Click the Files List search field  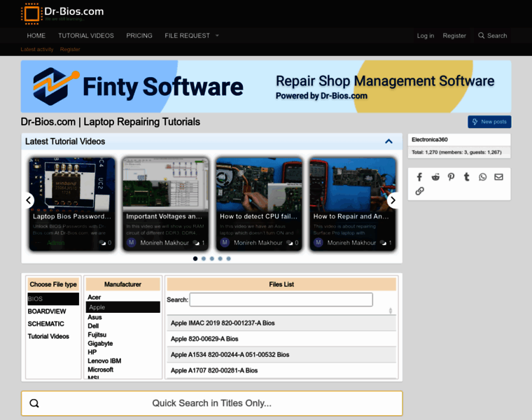pyautogui.click(x=281, y=300)
